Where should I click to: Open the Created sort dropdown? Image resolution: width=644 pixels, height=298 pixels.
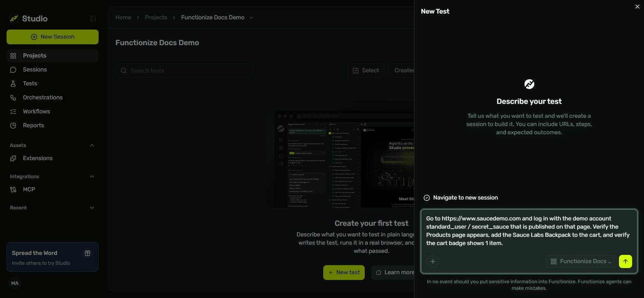pos(401,71)
